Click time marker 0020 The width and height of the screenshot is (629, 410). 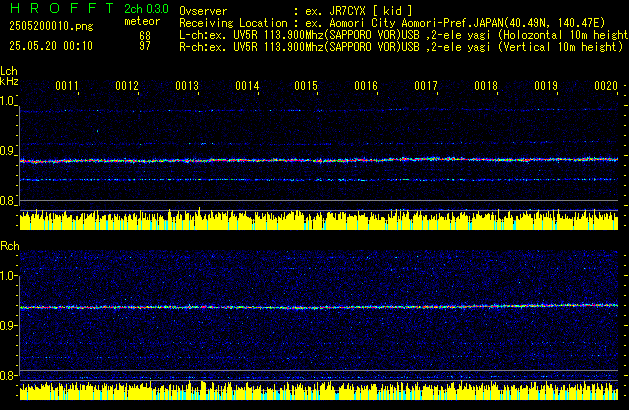pyautogui.click(x=606, y=86)
